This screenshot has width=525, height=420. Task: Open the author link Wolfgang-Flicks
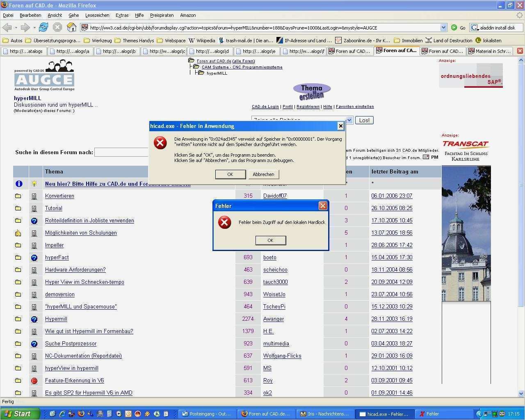pyautogui.click(x=282, y=356)
